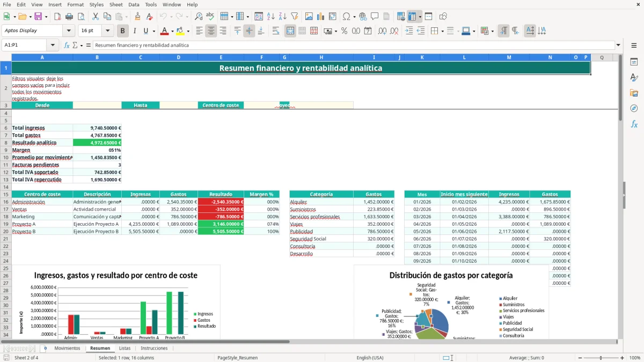644x362 pixels.
Task: Open the File menu
Action: click(x=6, y=4)
